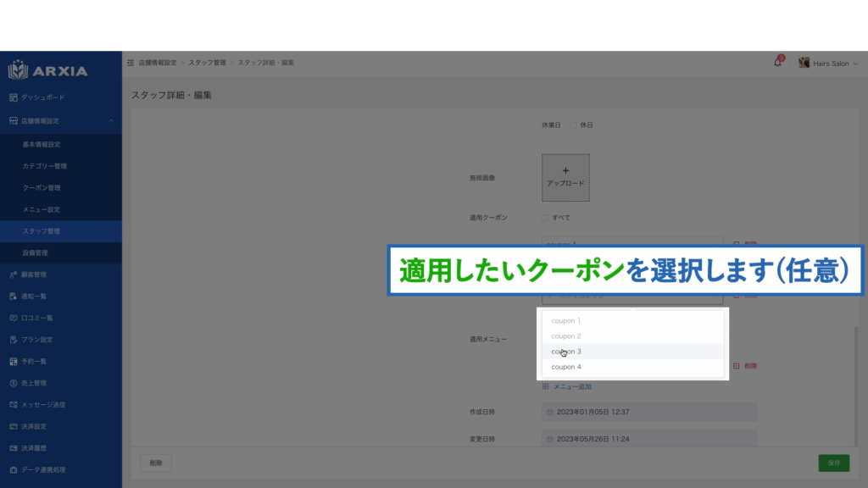This screenshot has width=868, height=488.
Task: Click the 売上管理 sidebar icon
Action: tap(14, 383)
